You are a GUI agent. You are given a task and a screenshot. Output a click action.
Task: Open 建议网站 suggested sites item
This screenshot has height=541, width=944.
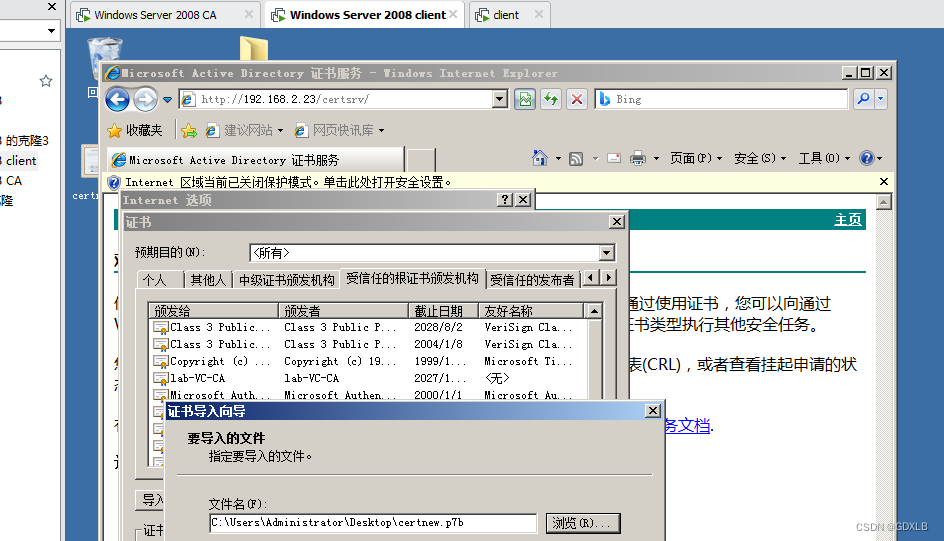244,130
